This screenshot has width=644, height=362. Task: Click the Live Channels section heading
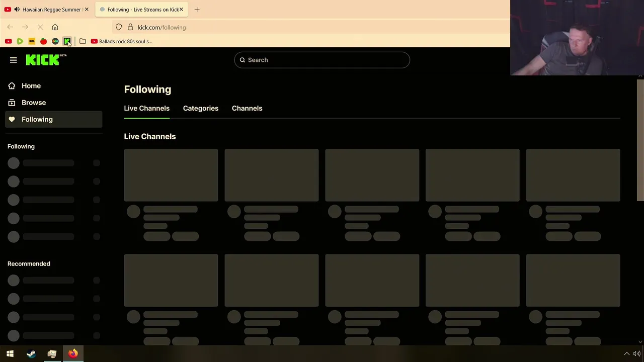[150, 136]
